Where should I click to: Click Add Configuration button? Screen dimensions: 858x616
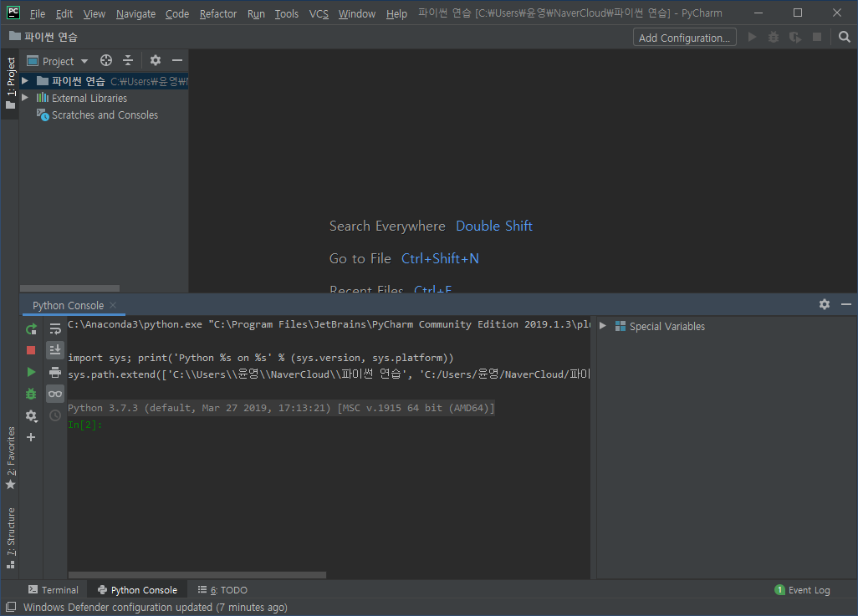click(685, 38)
